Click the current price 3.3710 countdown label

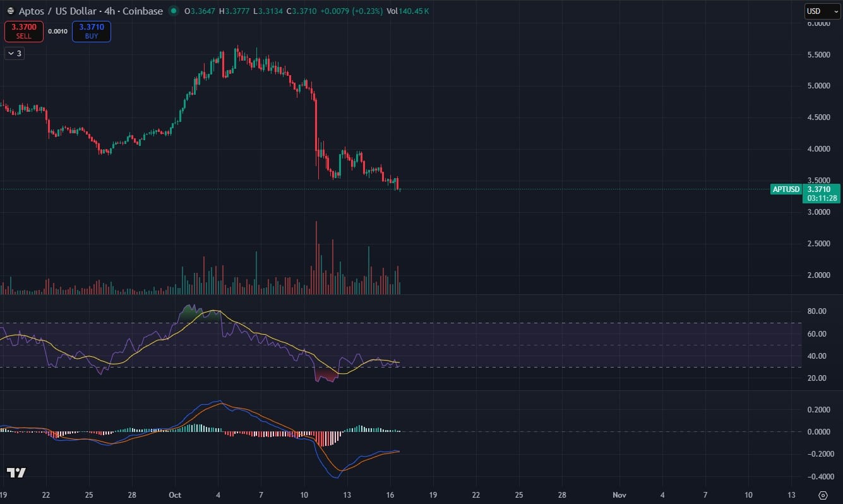coord(821,193)
